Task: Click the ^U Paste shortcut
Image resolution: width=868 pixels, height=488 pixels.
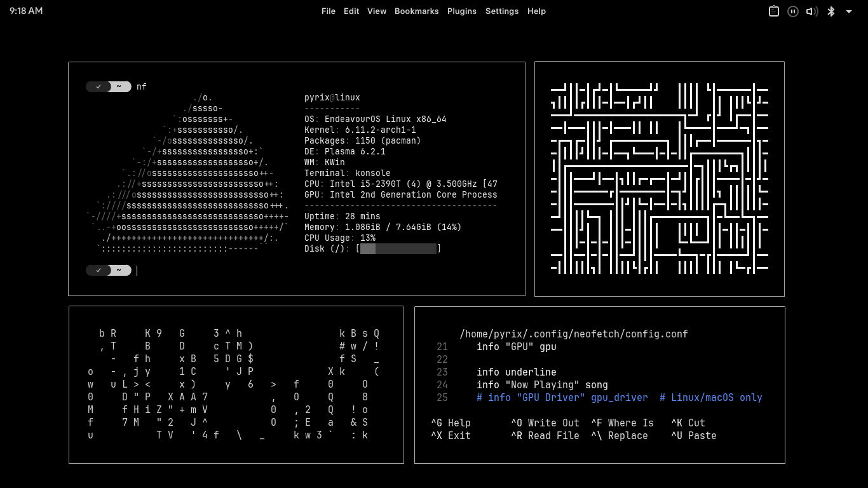Action: [x=694, y=436]
